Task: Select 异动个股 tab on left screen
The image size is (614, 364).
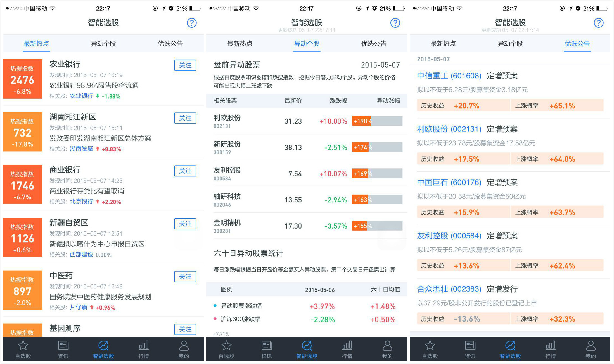Action: [x=103, y=44]
